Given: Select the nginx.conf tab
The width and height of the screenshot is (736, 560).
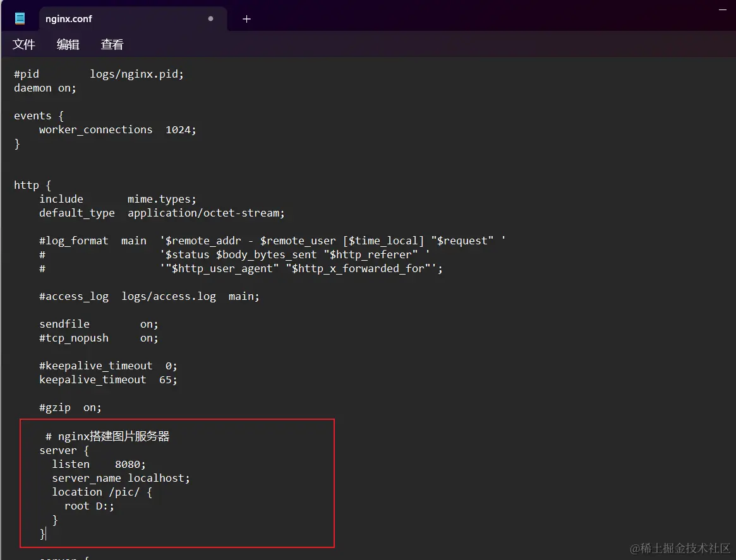Looking at the screenshot, I should click(133, 19).
